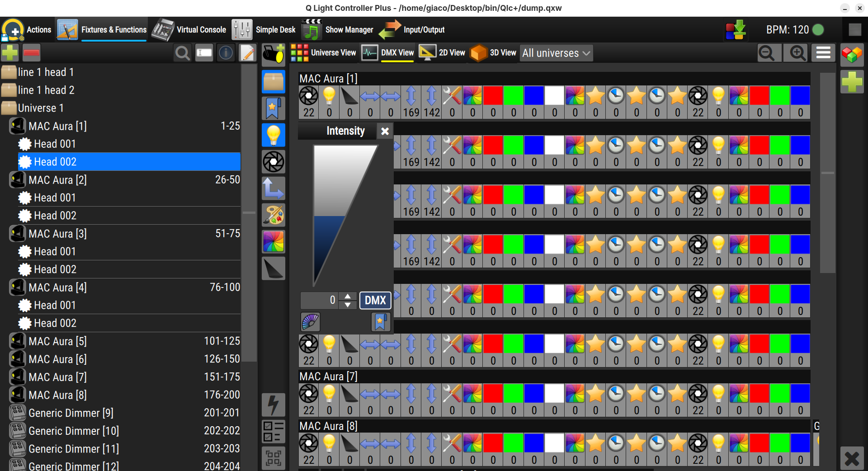
Task: Click the DMX view vertical scrollbar
Action: [x=827, y=173]
